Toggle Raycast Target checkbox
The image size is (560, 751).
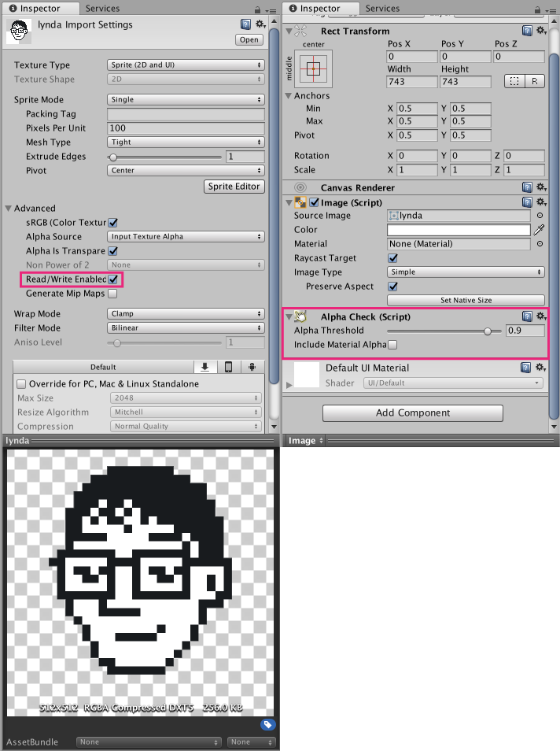(393, 258)
